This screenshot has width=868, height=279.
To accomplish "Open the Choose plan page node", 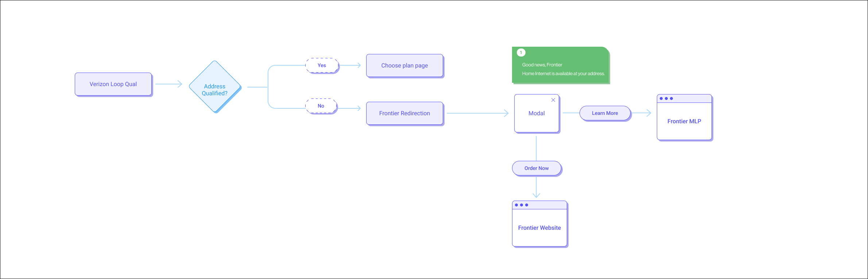I will [405, 66].
